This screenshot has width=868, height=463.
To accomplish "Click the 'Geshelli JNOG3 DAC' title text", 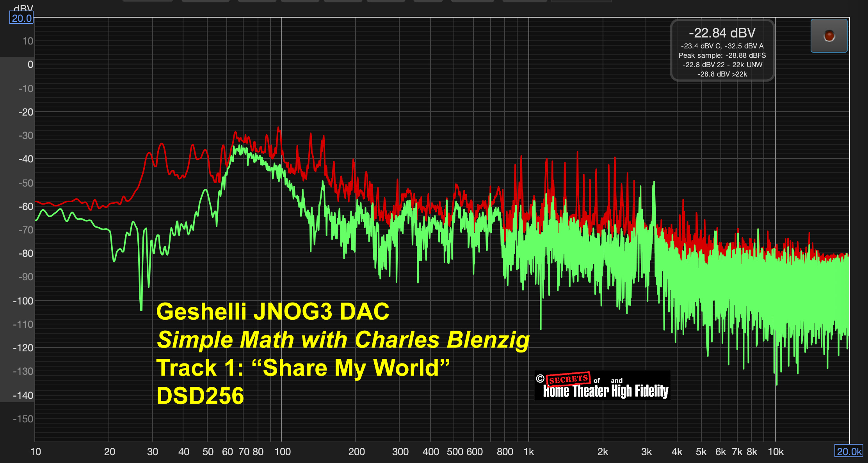I will 273,311.
